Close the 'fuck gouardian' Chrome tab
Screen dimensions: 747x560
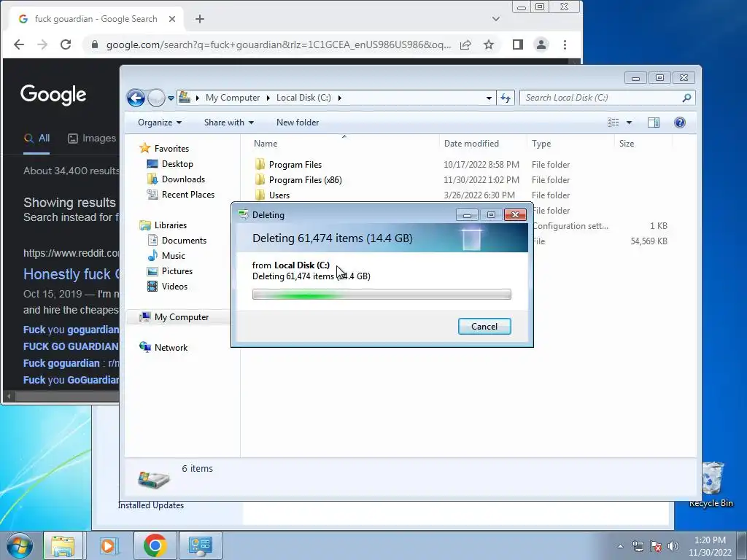[172, 19]
